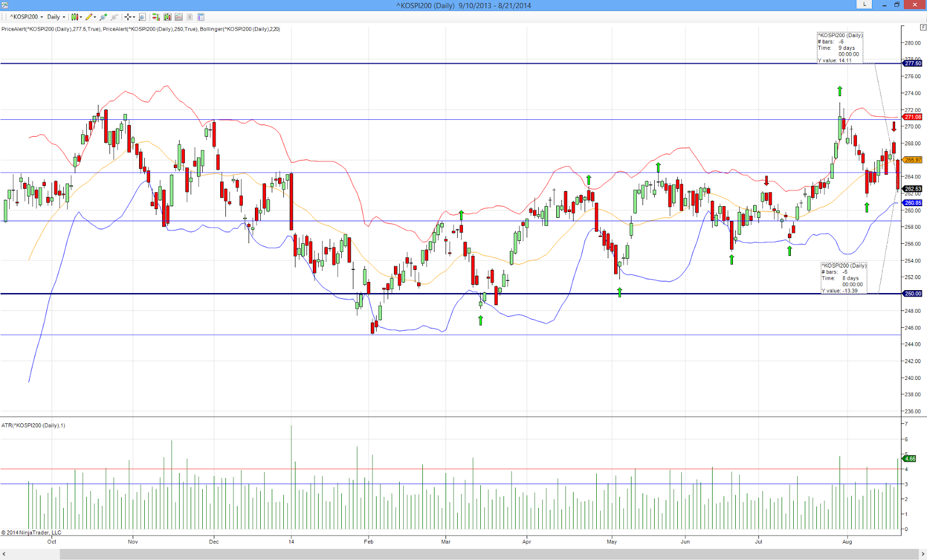
Task: Click the orange 265.97 middle band marker
Action: tap(913, 160)
